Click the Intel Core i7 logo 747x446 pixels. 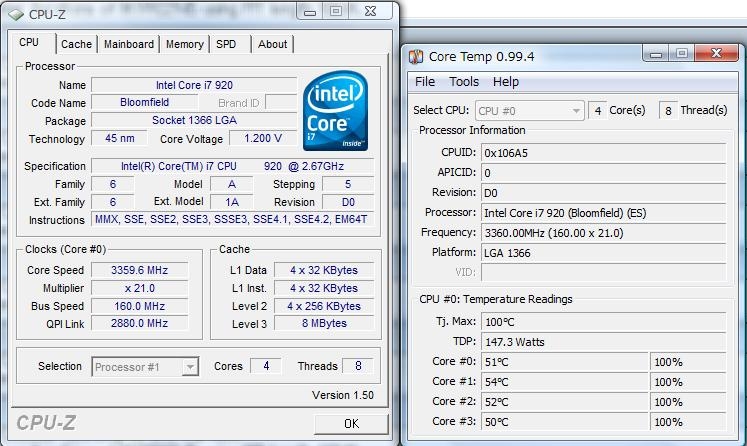[x=335, y=111]
